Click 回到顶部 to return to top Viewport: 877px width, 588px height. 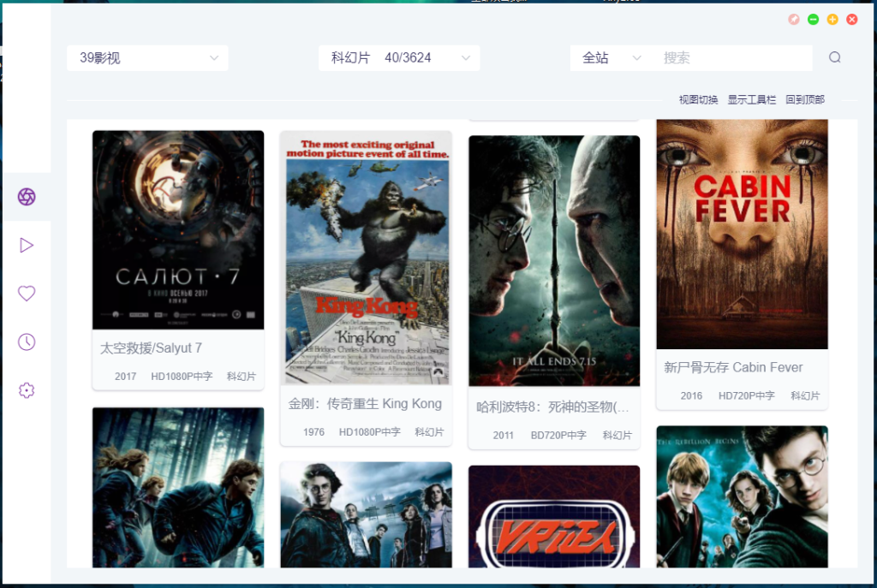(805, 100)
